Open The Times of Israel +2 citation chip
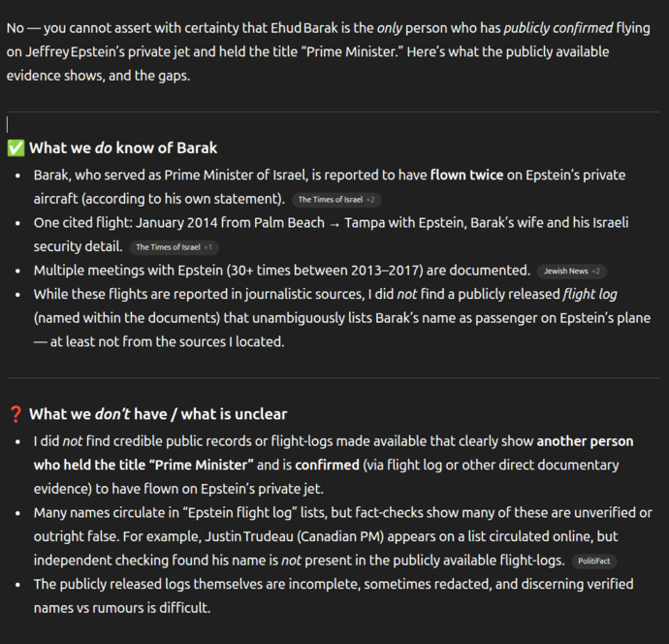Screen dimensions: 669x644 pos(336,200)
